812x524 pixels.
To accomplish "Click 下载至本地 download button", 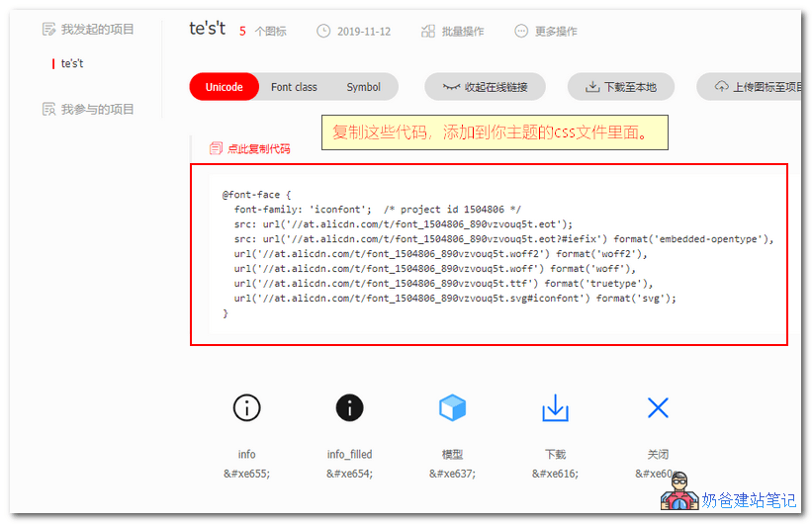I will 621,87.
